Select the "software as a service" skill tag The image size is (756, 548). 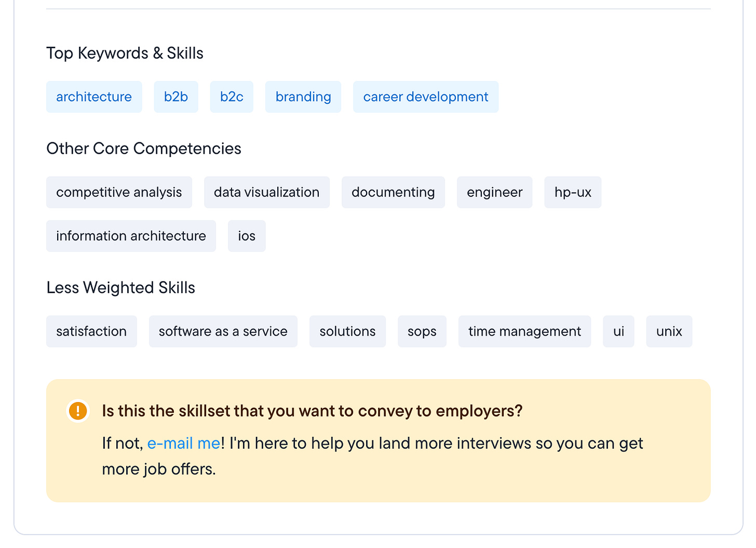223,331
